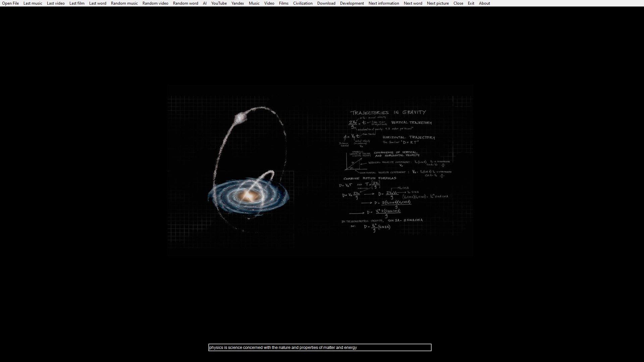
Task: Open Last film menu entry
Action: (77, 3)
